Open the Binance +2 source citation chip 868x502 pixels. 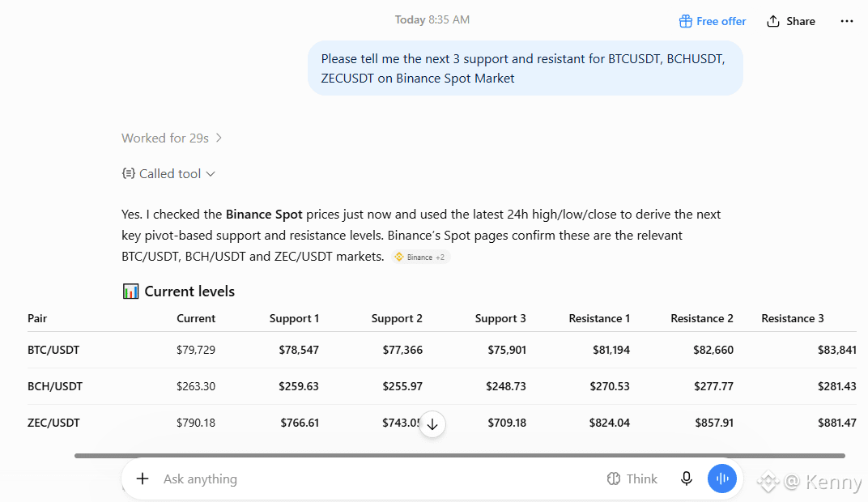[x=421, y=257]
